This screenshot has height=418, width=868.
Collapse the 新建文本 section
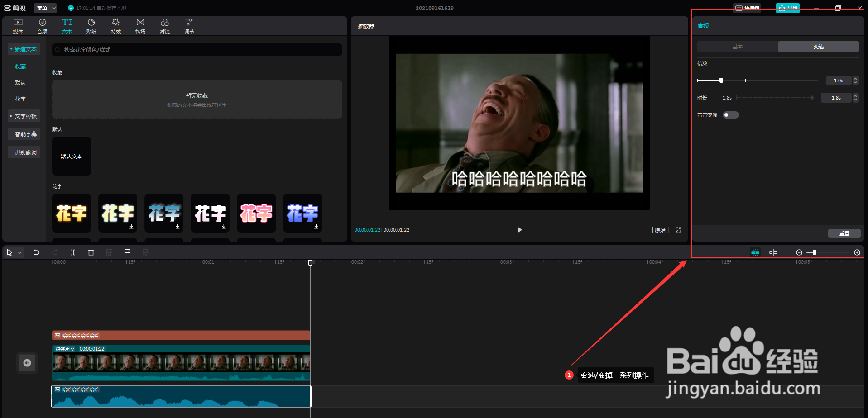[24, 49]
